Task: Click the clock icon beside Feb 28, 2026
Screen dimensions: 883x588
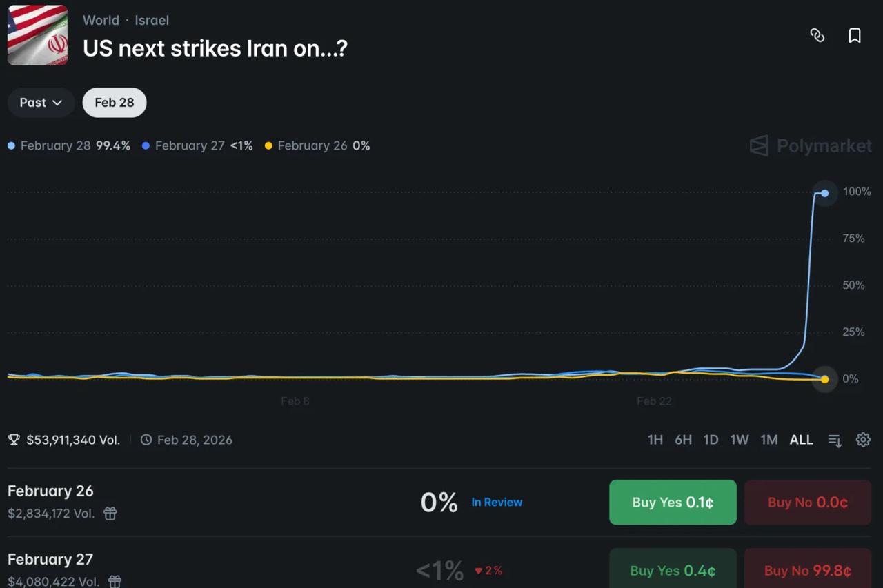Action: coord(146,439)
